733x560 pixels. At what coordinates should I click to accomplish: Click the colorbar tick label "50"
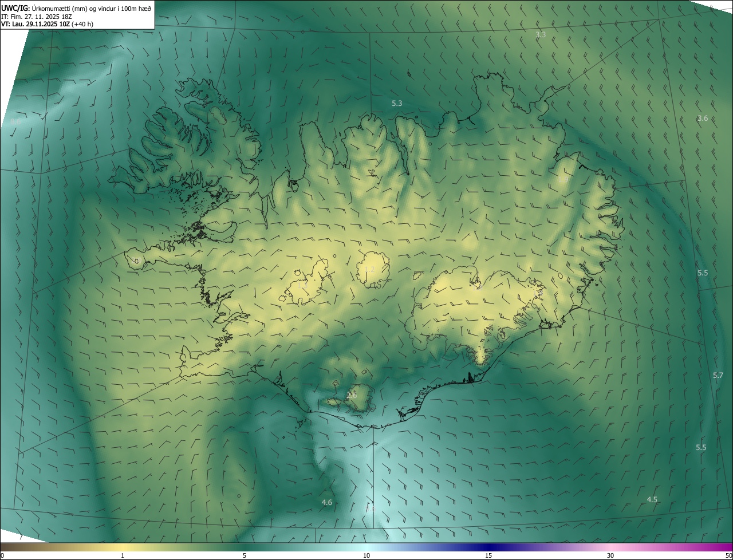728,555
